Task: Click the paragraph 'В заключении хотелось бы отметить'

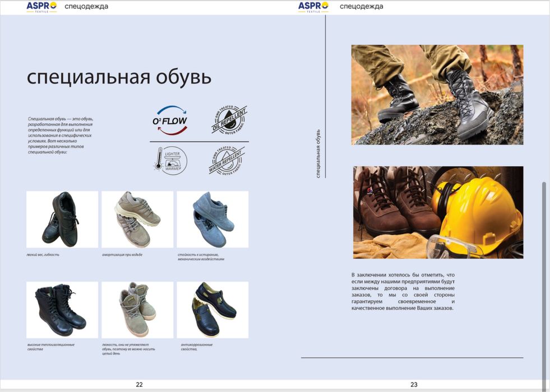Action: click(x=403, y=291)
